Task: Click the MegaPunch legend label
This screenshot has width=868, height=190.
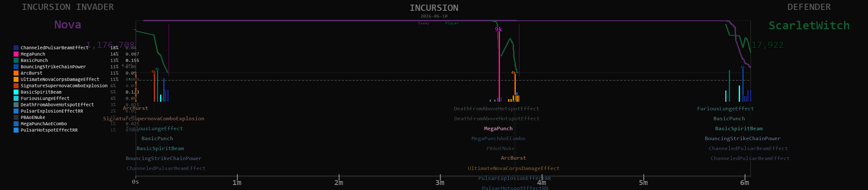Action: (x=33, y=54)
